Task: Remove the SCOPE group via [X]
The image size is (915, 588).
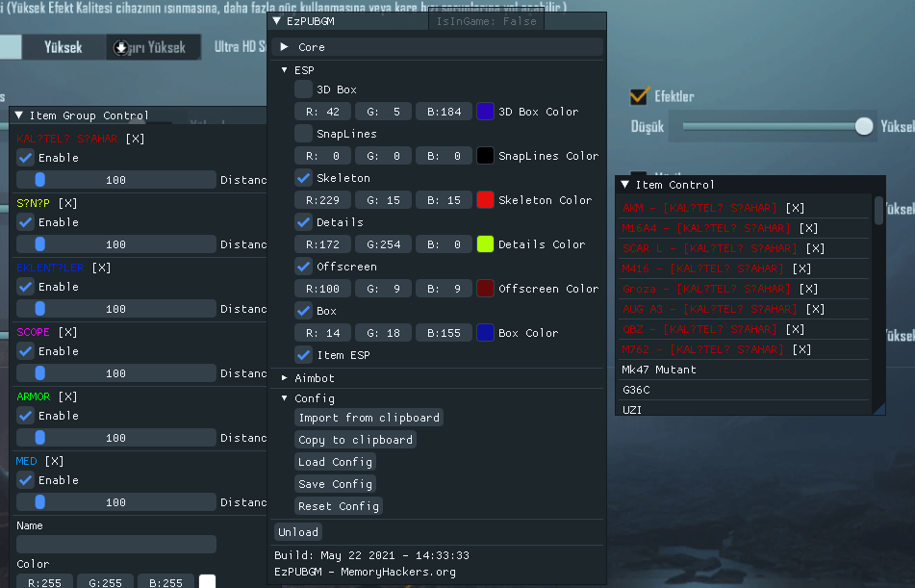Action: [x=67, y=332]
